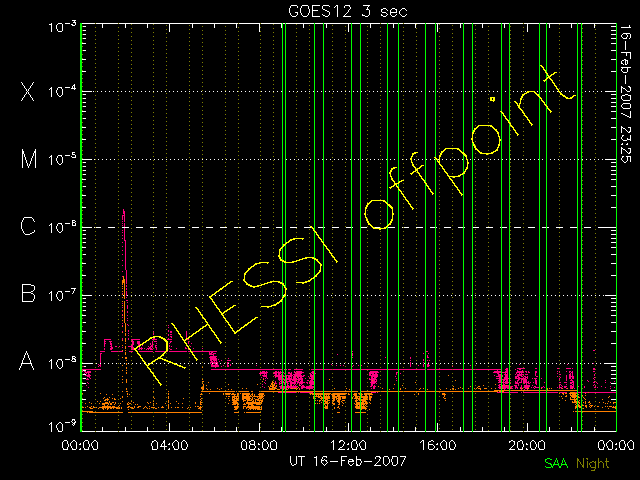Click the Night legend label

tap(593, 464)
